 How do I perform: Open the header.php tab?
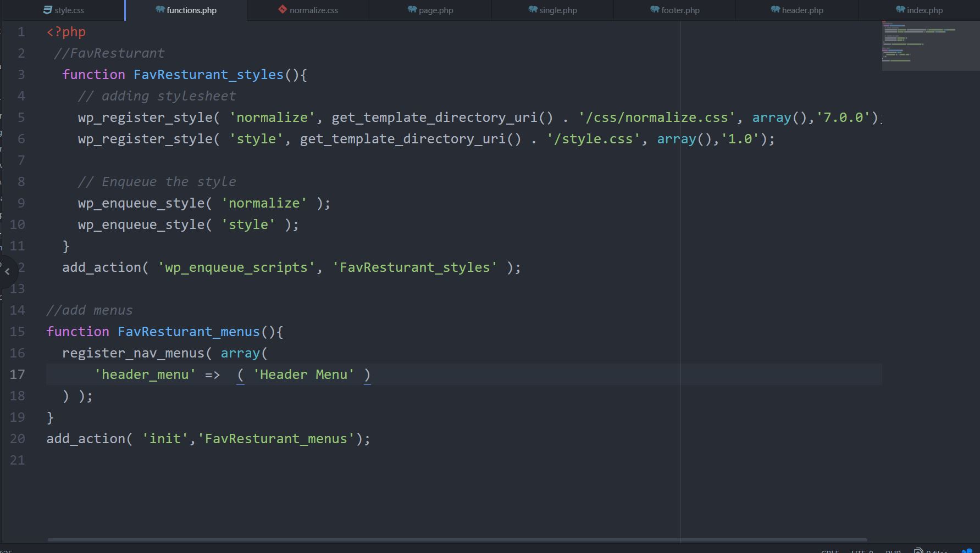coord(796,10)
